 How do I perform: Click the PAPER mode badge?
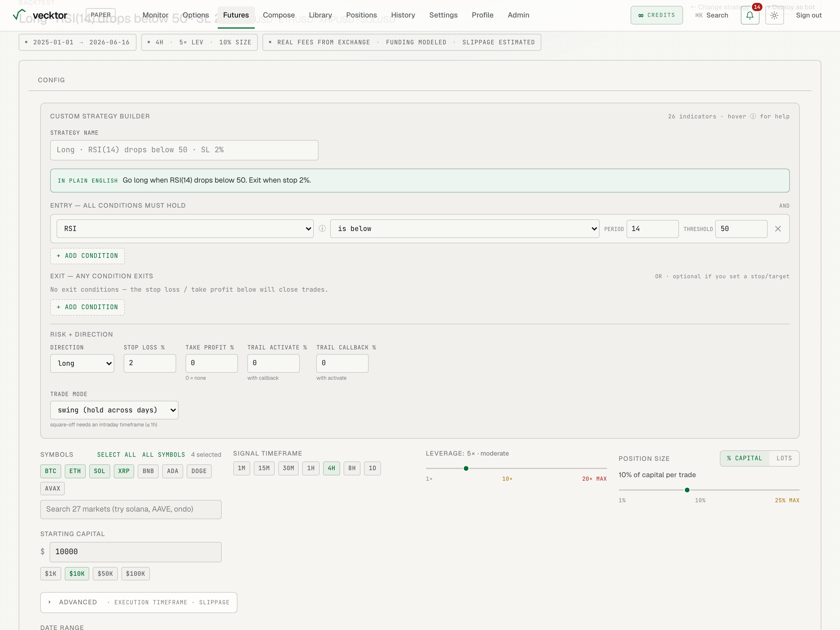pos(101,15)
